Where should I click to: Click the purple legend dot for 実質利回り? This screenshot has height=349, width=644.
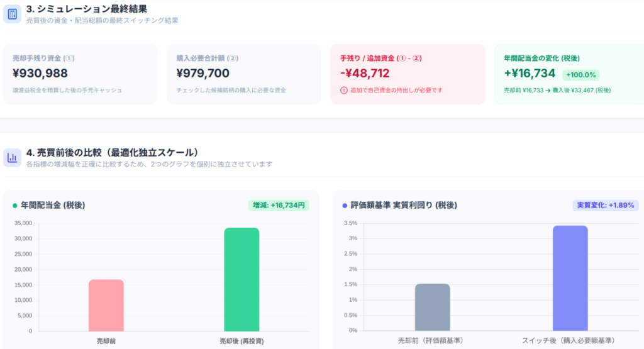coord(345,206)
